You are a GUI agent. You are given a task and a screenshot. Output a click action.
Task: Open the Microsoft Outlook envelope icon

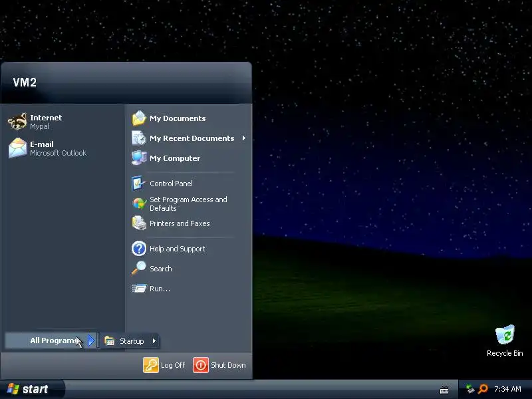click(x=18, y=148)
